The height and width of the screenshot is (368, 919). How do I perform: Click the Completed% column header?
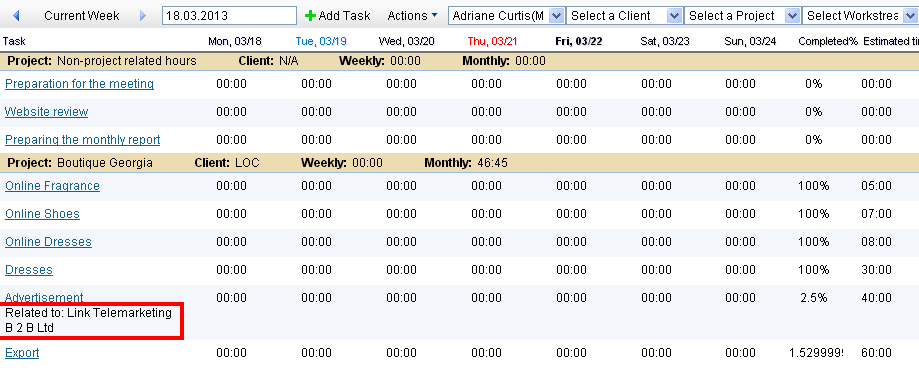coord(828,42)
